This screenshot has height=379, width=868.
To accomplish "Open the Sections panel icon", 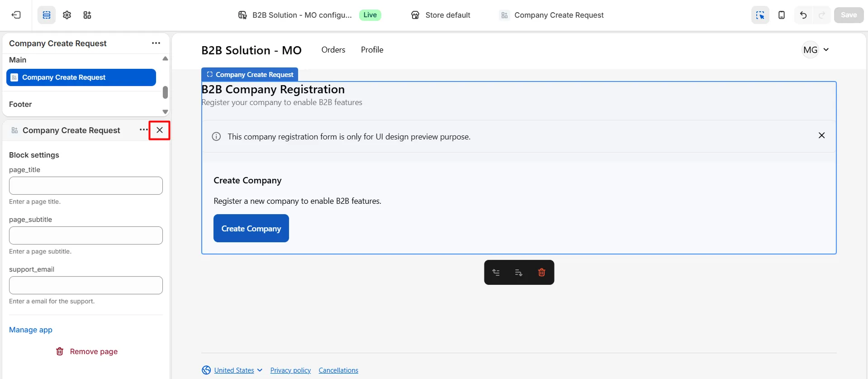I will click(x=47, y=15).
